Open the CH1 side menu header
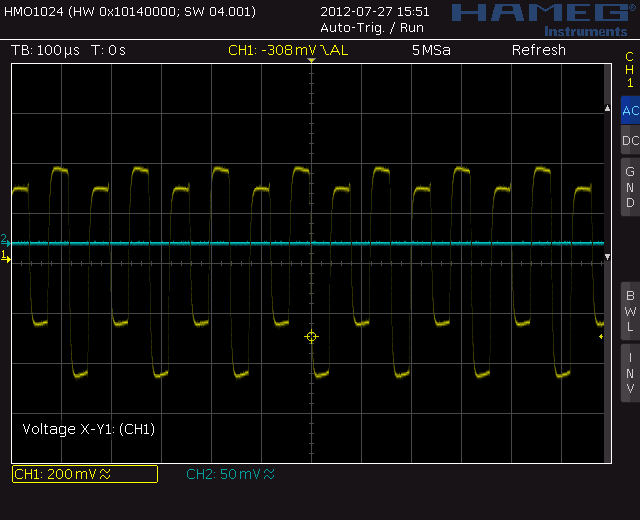Viewport: 640px width, 520px height. click(x=629, y=70)
